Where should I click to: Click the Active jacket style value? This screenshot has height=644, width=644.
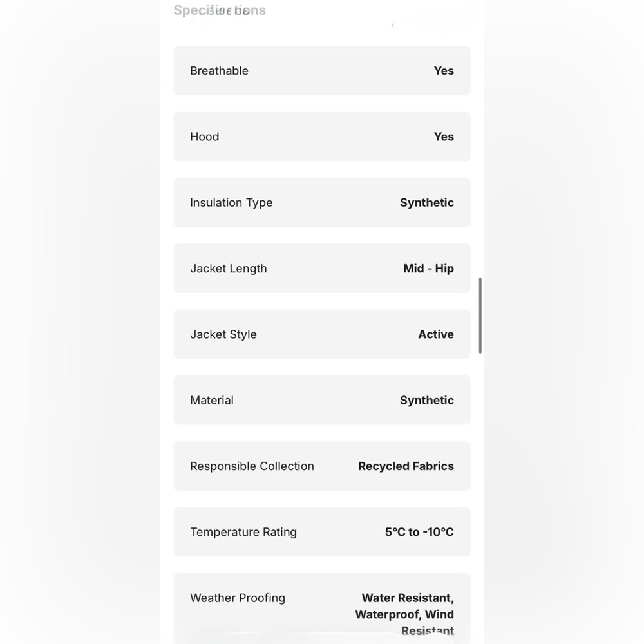436,334
